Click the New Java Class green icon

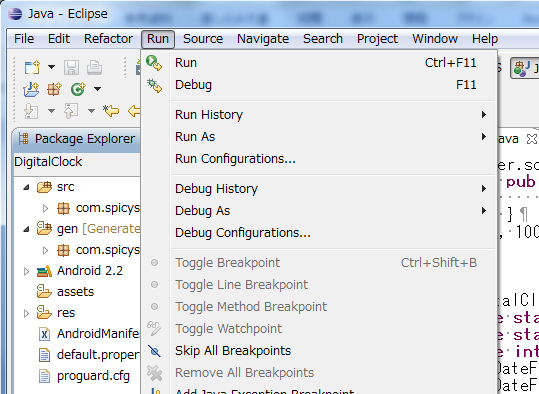point(78,89)
